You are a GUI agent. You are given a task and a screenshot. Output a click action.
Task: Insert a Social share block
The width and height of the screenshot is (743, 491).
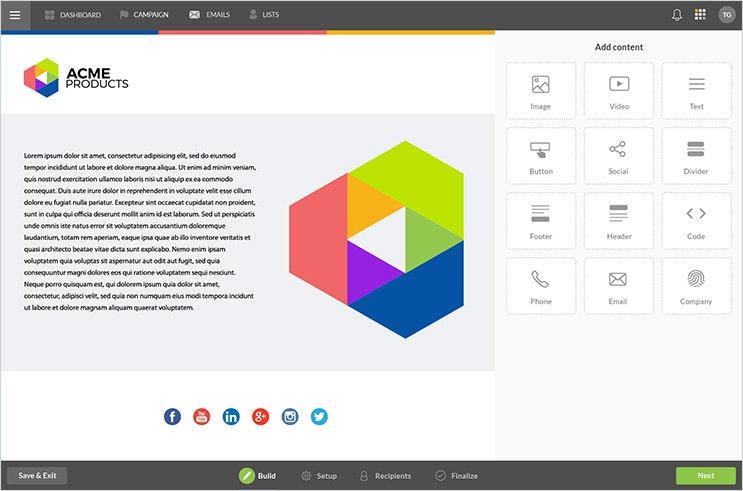click(618, 156)
